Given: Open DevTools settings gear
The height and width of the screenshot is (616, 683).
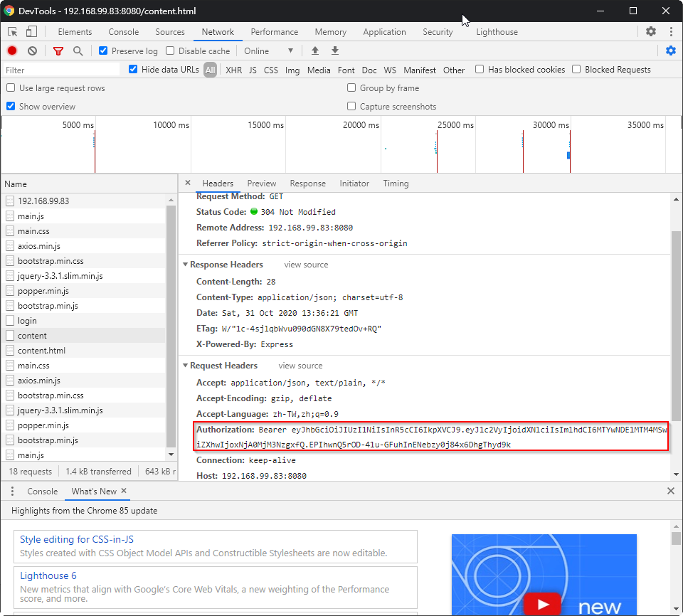Looking at the screenshot, I should [651, 31].
